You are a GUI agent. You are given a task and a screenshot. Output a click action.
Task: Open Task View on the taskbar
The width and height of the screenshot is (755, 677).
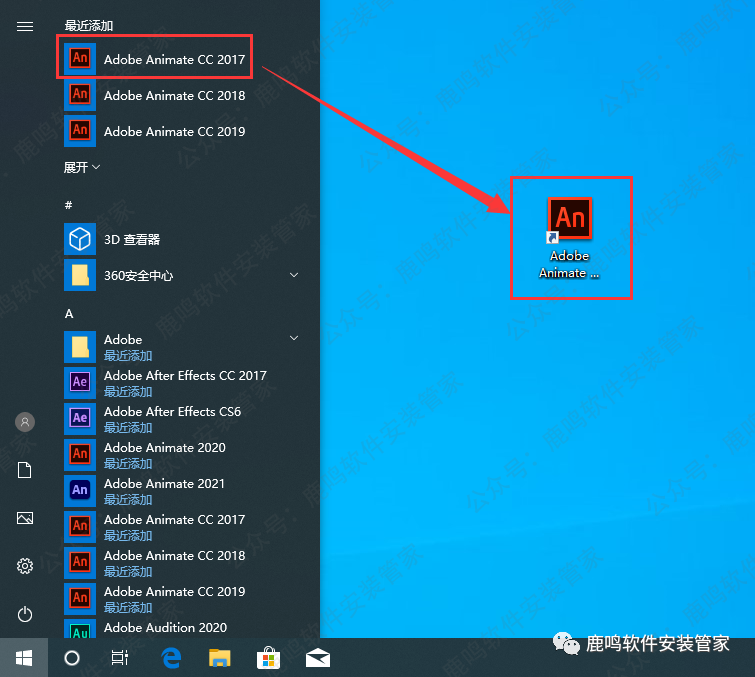[120, 658]
